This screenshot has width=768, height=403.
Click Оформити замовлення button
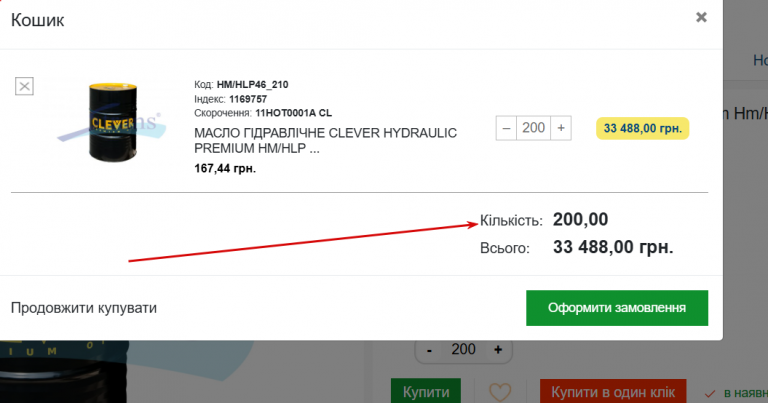coord(617,308)
